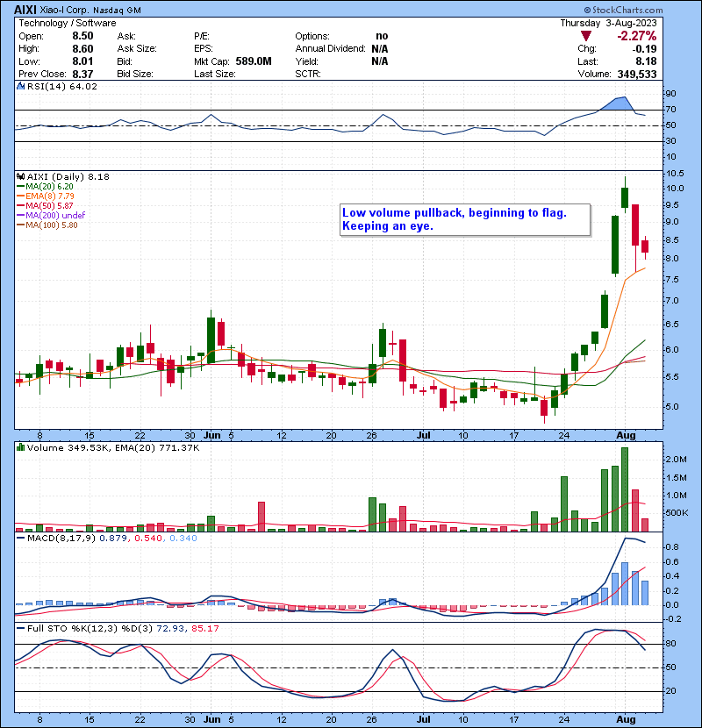This screenshot has height=728, width=702.
Task: Click the MA(100) 5.80 legend entry
Action: [x=47, y=225]
